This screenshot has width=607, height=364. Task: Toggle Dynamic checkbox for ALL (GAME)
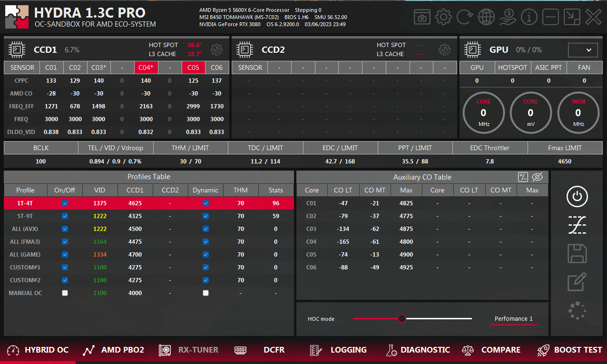tap(206, 255)
